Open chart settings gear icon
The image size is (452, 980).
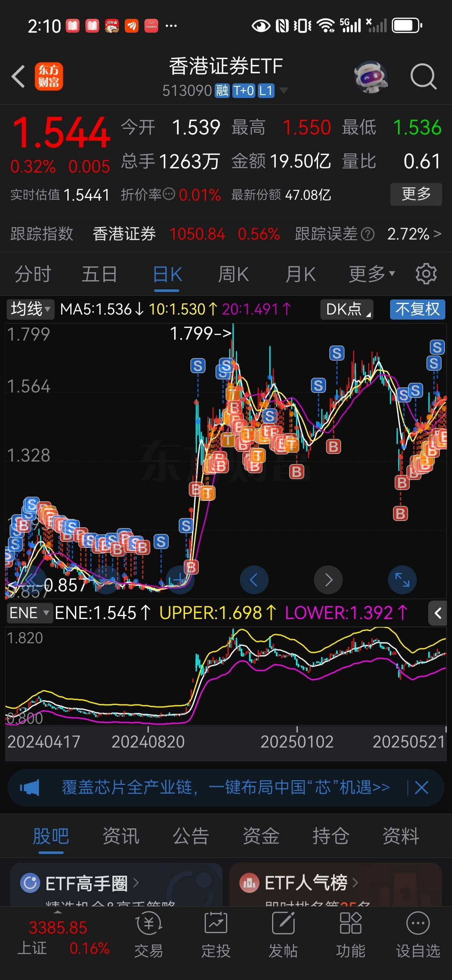[x=426, y=274]
